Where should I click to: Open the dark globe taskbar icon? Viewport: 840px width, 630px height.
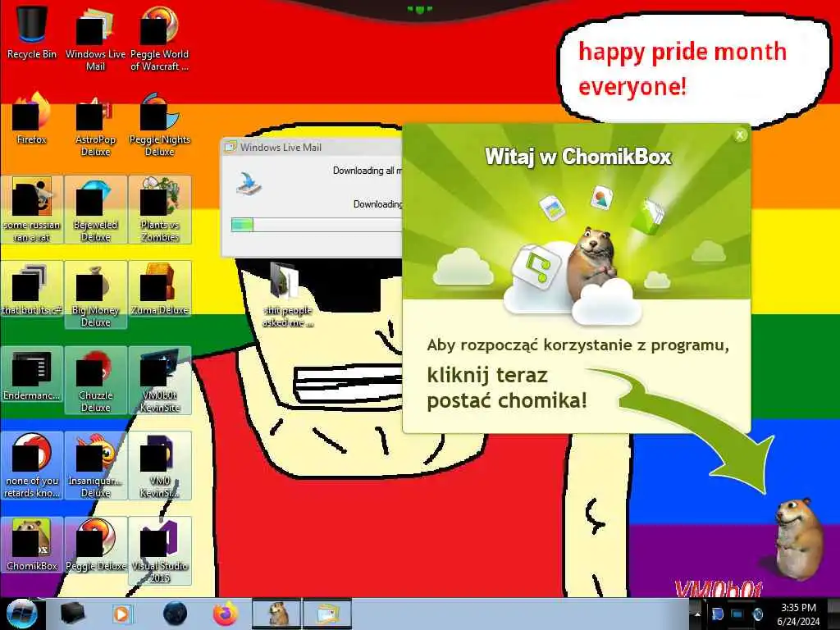[176, 614]
